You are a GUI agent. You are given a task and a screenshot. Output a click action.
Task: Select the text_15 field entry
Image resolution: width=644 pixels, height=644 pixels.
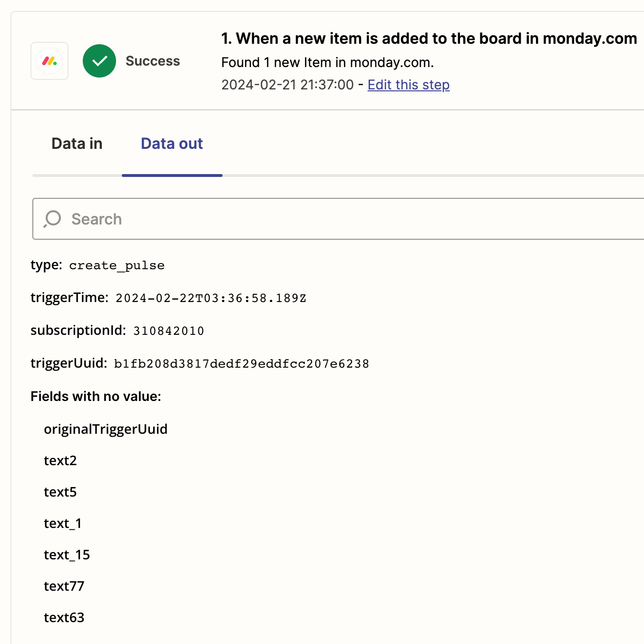[67, 555]
